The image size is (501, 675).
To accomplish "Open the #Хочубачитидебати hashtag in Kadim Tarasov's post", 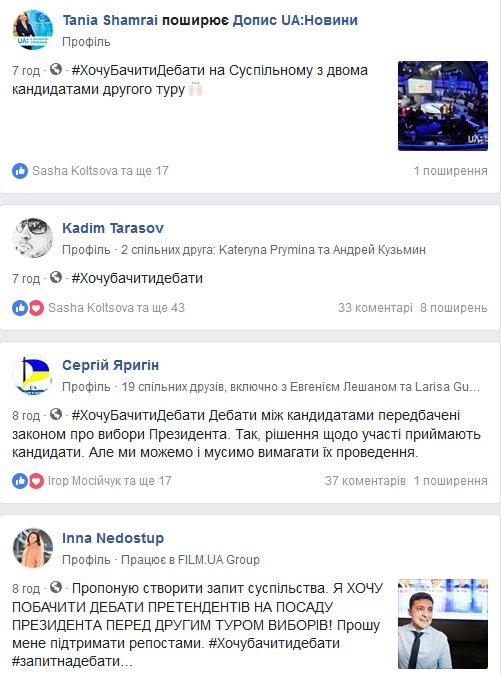I will (x=137, y=278).
